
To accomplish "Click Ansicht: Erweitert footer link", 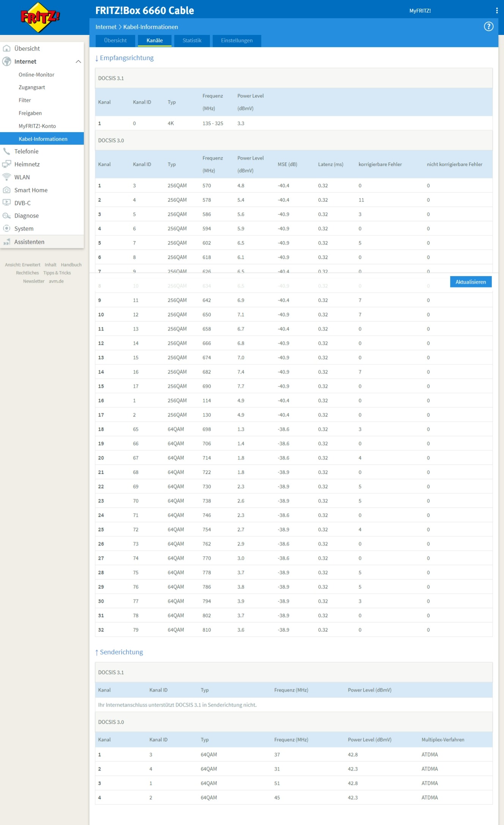I will click(22, 265).
